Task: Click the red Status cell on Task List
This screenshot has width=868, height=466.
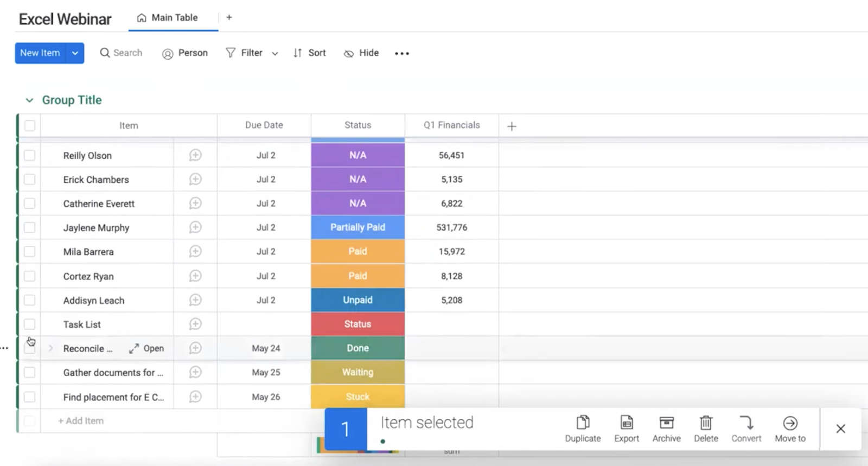Action: [358, 324]
